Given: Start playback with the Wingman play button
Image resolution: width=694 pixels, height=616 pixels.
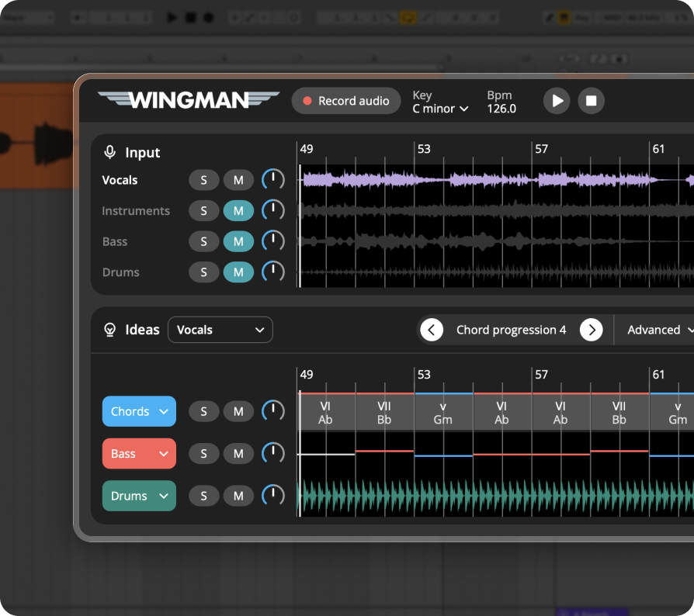Looking at the screenshot, I should point(557,101).
